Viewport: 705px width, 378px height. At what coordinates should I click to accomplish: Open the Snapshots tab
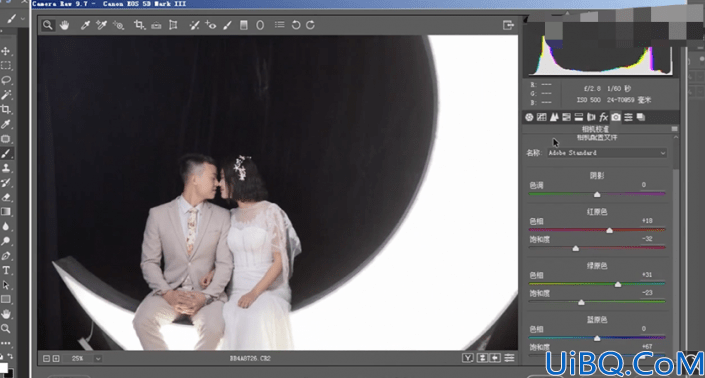coord(641,117)
